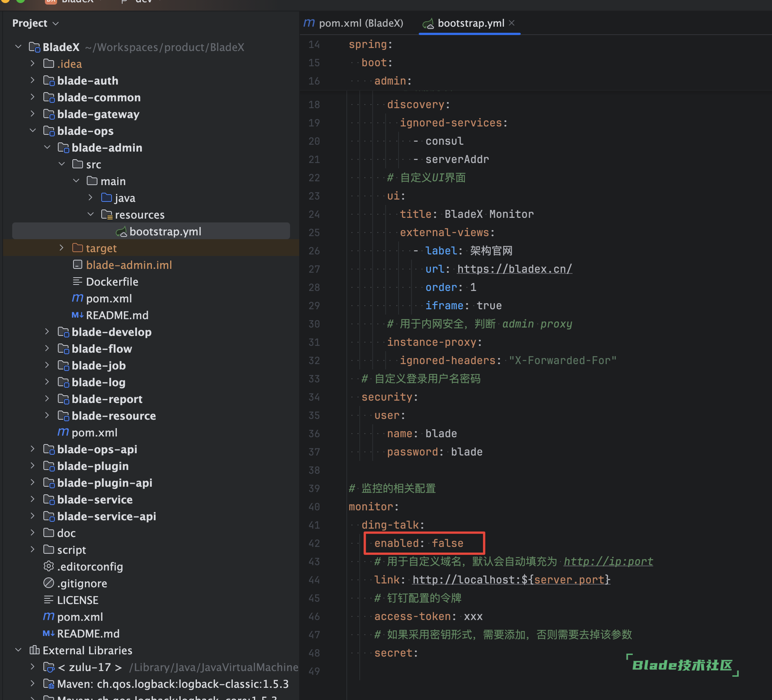Click the .gitignore file icon
Viewport: 772px width, 700px height.
click(49, 583)
